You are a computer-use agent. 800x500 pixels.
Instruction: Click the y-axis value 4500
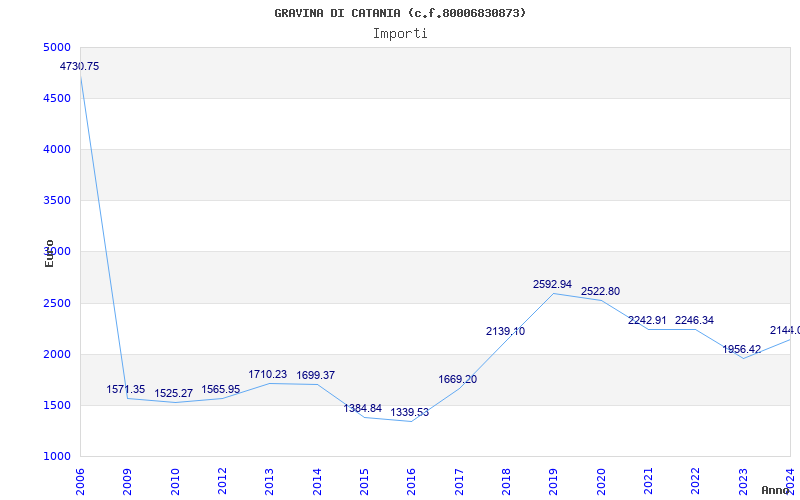pyautogui.click(x=57, y=98)
